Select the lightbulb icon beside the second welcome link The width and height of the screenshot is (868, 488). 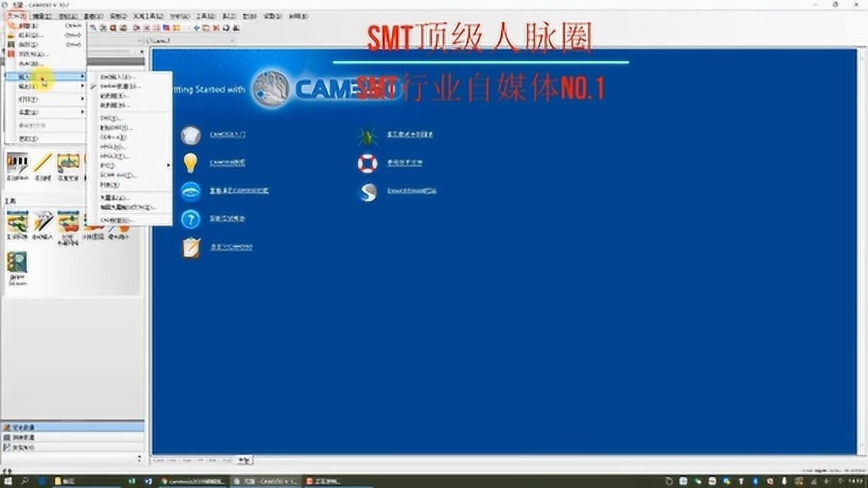[x=191, y=163]
